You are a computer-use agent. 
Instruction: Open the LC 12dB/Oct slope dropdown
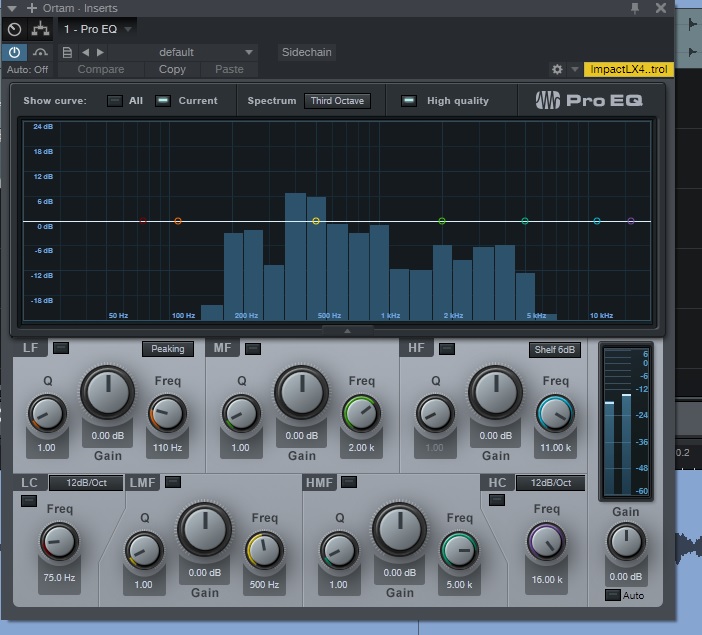pos(86,483)
